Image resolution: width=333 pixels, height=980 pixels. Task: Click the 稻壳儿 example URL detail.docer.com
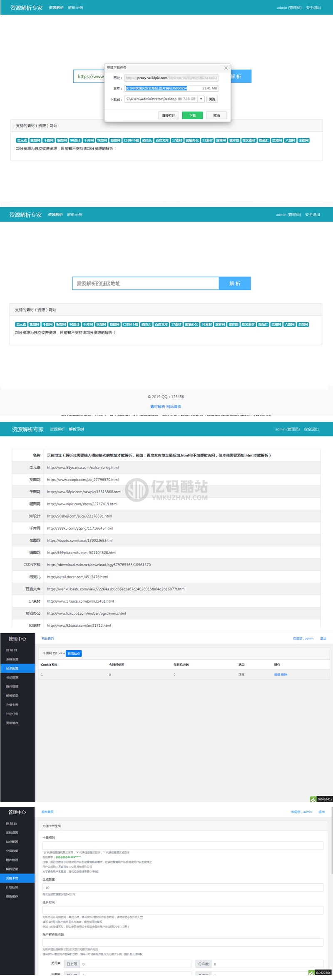pos(77,577)
